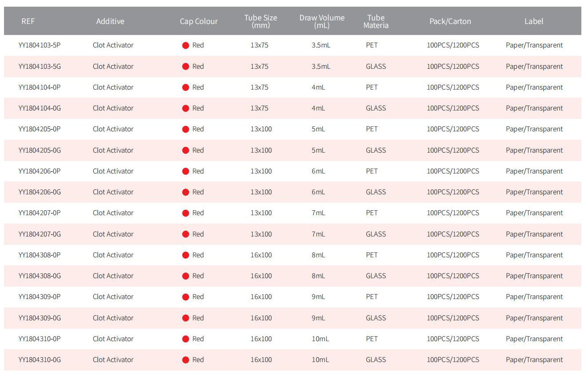Click GLASS material in YY1804103-5G row
Viewport: 588px width, 378px height.
[376, 67]
